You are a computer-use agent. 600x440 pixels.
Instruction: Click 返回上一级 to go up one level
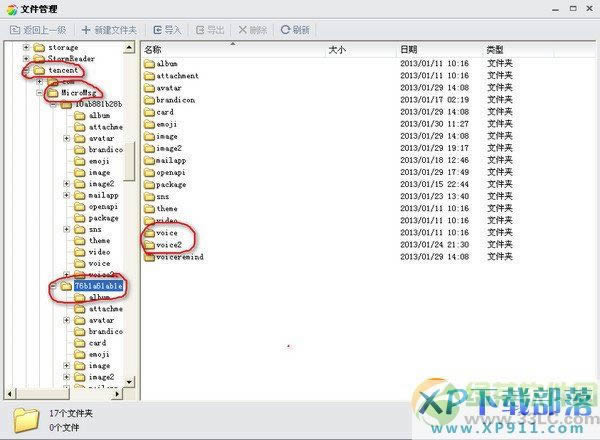(38, 30)
